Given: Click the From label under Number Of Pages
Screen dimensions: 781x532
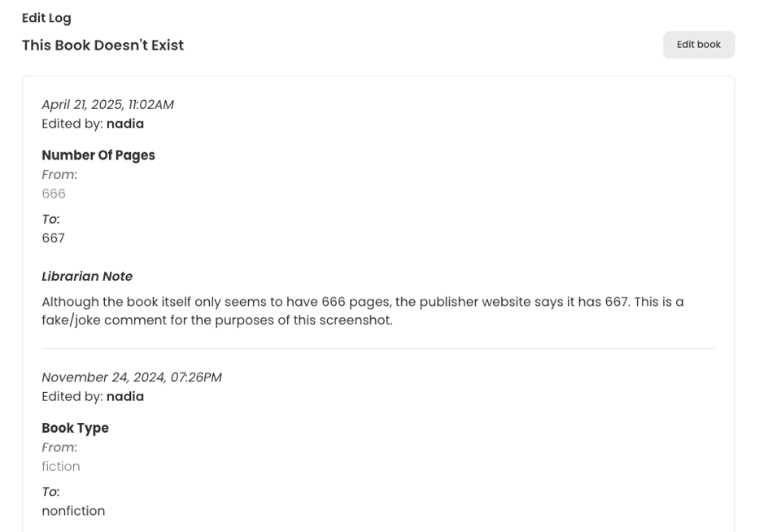Looking at the screenshot, I should [59, 174].
